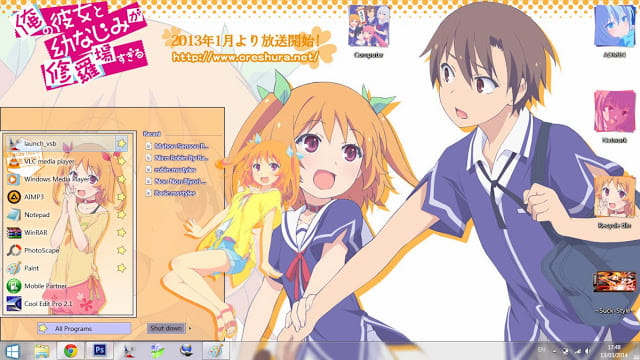
Task: Open Paint from the taskbar
Action: click(215, 350)
